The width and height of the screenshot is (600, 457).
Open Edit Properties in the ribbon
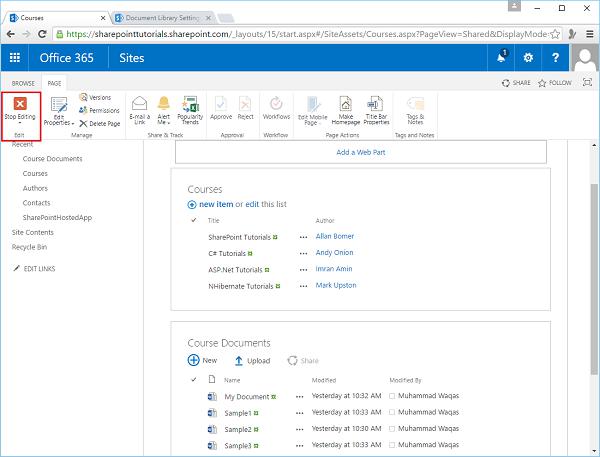click(x=59, y=111)
